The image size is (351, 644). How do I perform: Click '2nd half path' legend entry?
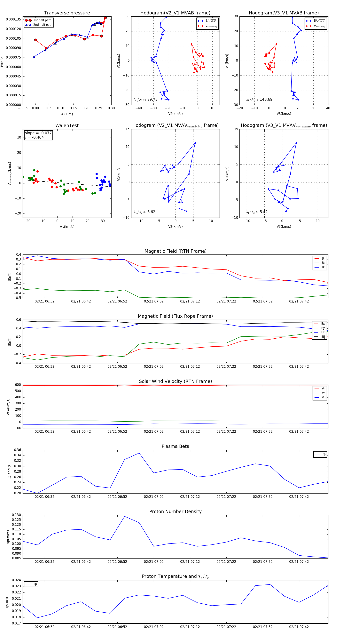(x=39, y=25)
